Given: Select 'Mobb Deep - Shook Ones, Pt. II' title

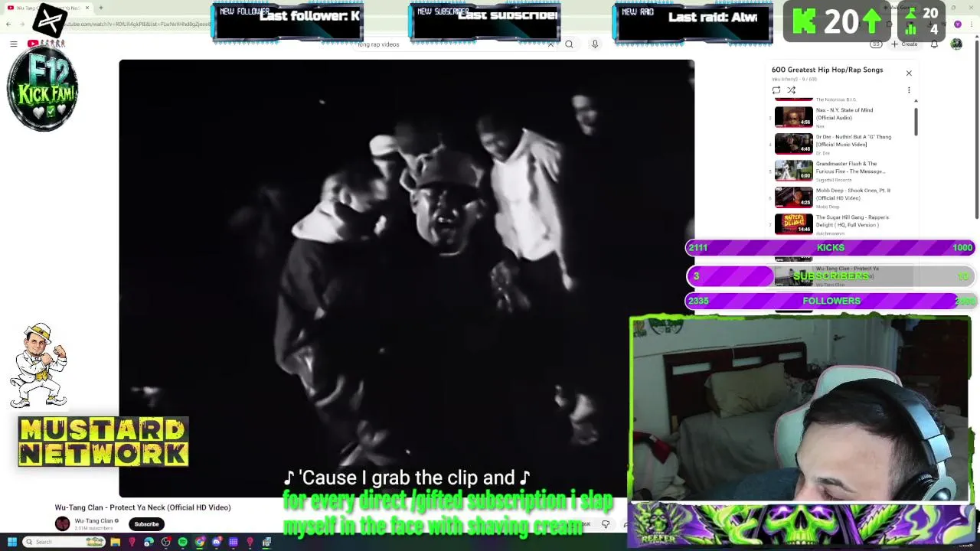Looking at the screenshot, I should [x=853, y=194].
